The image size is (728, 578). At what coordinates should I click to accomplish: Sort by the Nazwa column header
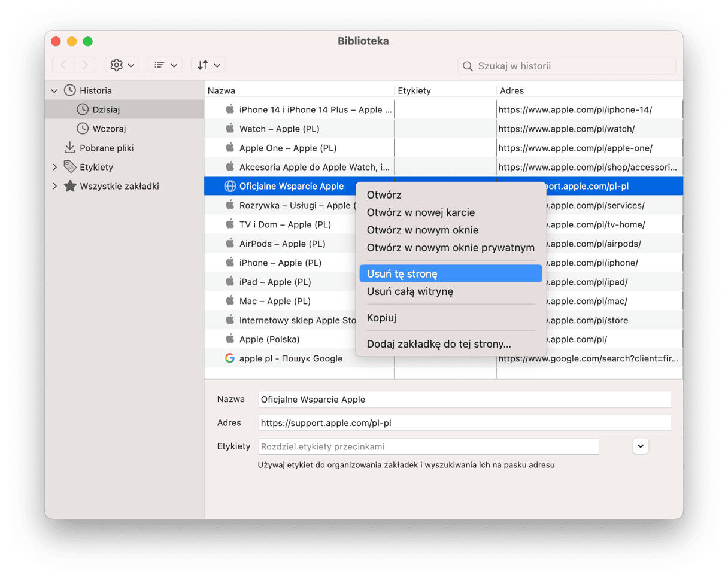pyautogui.click(x=298, y=91)
